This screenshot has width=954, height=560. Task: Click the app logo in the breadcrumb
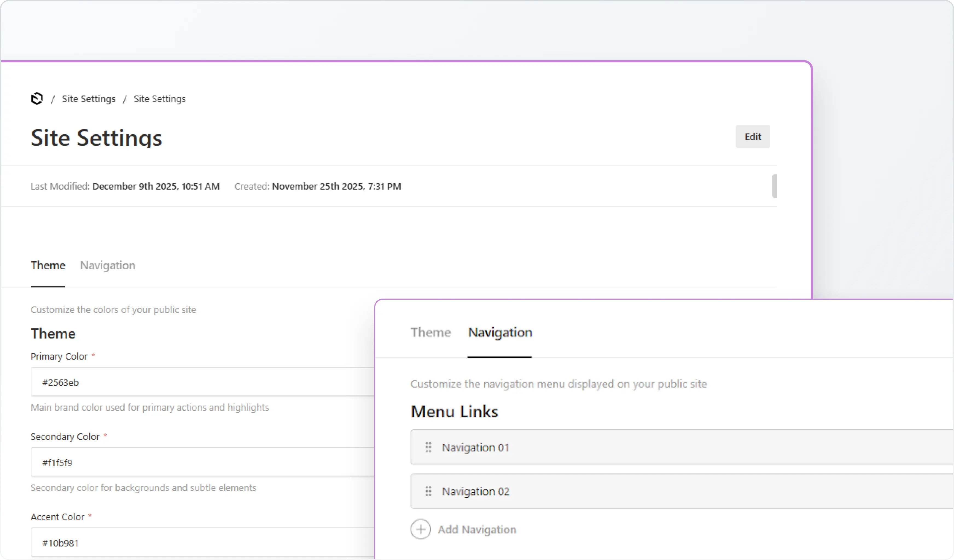(36, 99)
